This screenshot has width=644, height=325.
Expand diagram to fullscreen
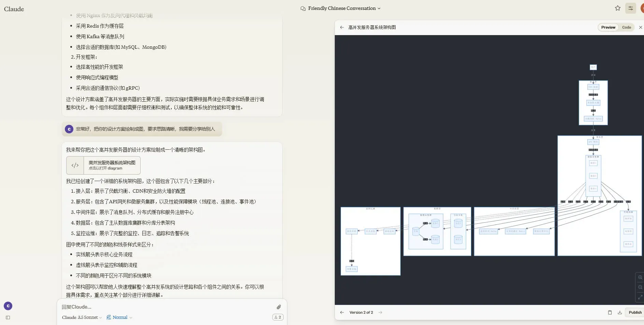pyautogui.click(x=640, y=297)
